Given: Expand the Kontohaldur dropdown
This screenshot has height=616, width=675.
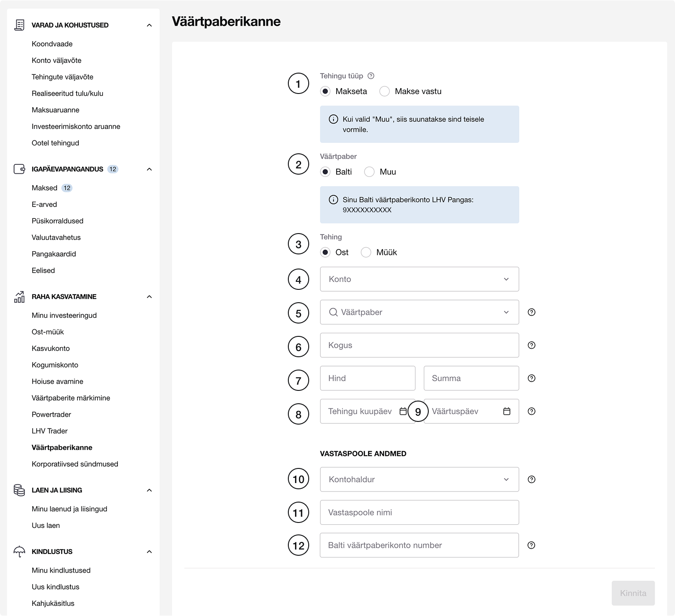Looking at the screenshot, I should [419, 479].
